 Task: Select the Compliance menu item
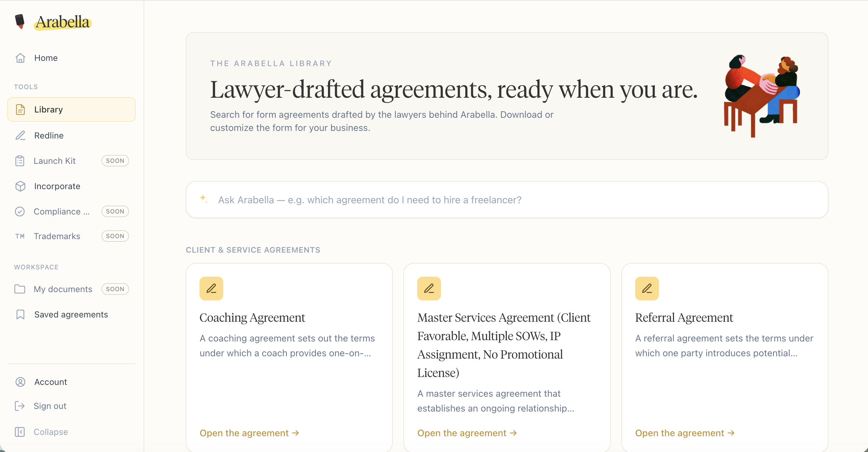[71, 211]
